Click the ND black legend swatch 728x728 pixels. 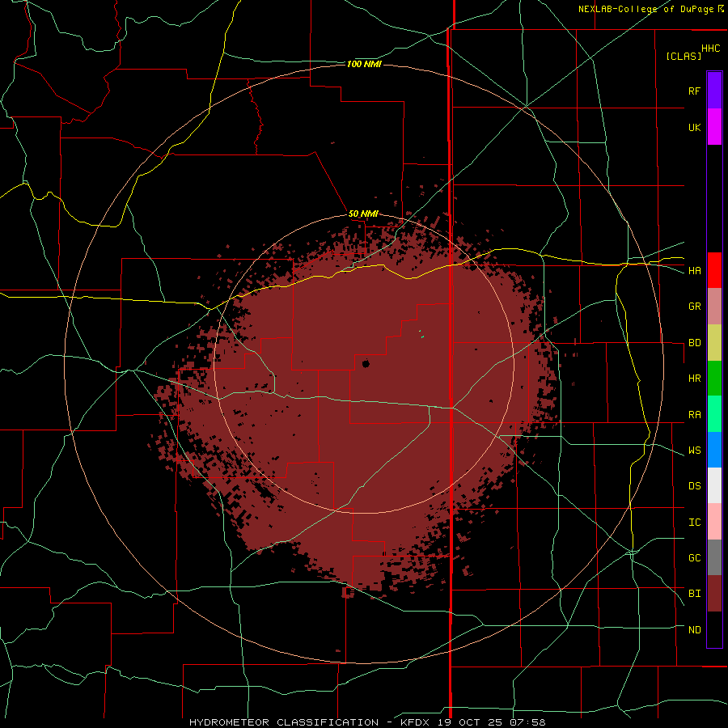click(714, 629)
